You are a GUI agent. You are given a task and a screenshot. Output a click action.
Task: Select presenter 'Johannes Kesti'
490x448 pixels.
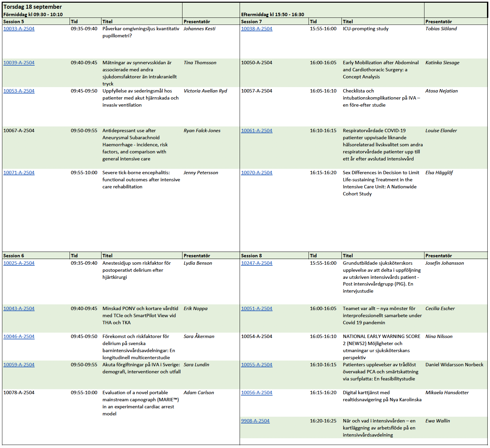pos(200,29)
